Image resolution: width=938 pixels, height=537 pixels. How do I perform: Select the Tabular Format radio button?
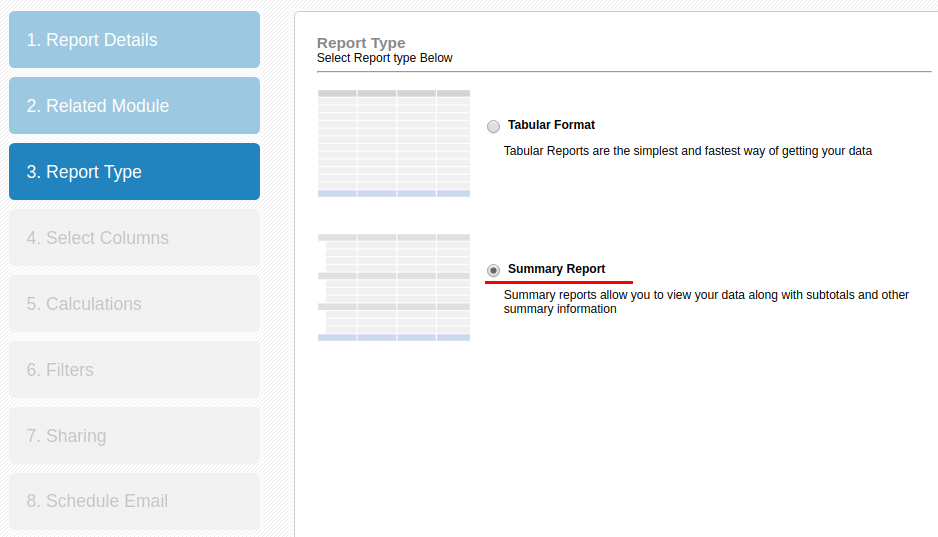[x=493, y=126]
